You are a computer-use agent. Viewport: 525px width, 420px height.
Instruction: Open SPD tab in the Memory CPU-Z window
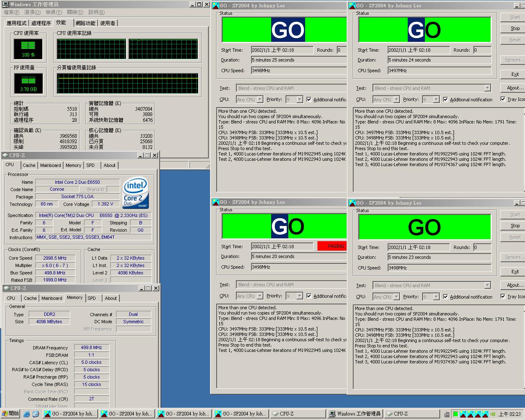[x=92, y=298]
